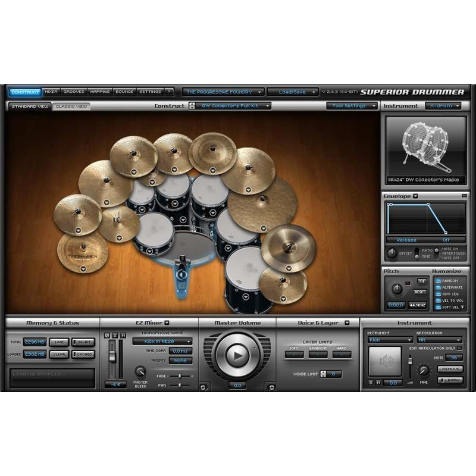Click the right Master Volume corner icon

coord(271,387)
